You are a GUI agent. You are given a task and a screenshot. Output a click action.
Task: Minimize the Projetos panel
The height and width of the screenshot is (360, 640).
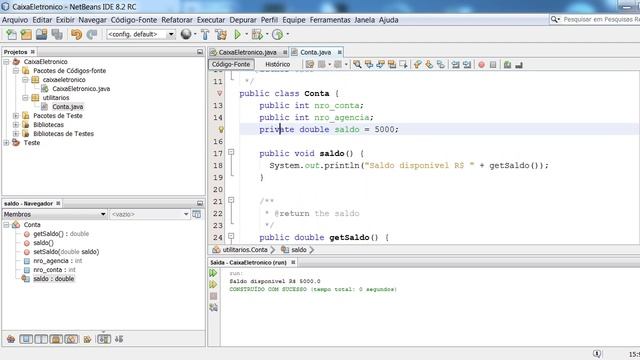click(200, 52)
